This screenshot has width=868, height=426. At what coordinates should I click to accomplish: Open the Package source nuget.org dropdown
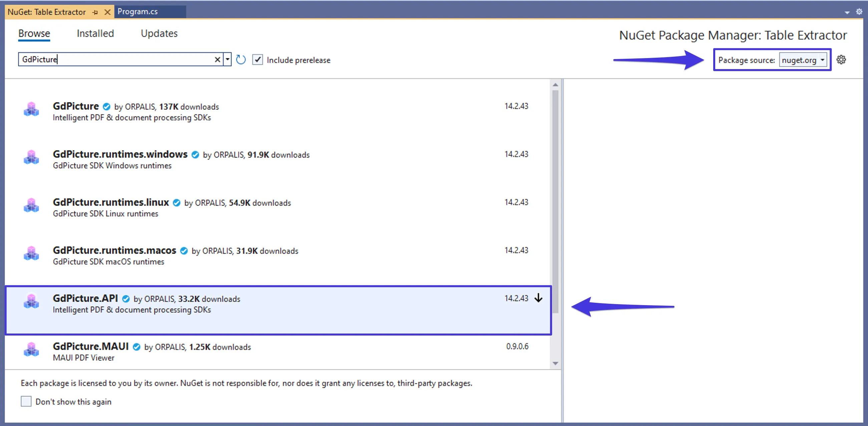pyautogui.click(x=803, y=60)
